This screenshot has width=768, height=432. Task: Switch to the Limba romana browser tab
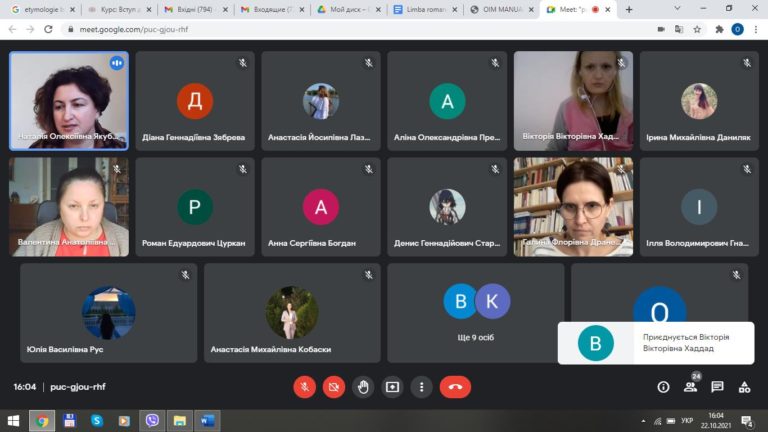coord(428,9)
